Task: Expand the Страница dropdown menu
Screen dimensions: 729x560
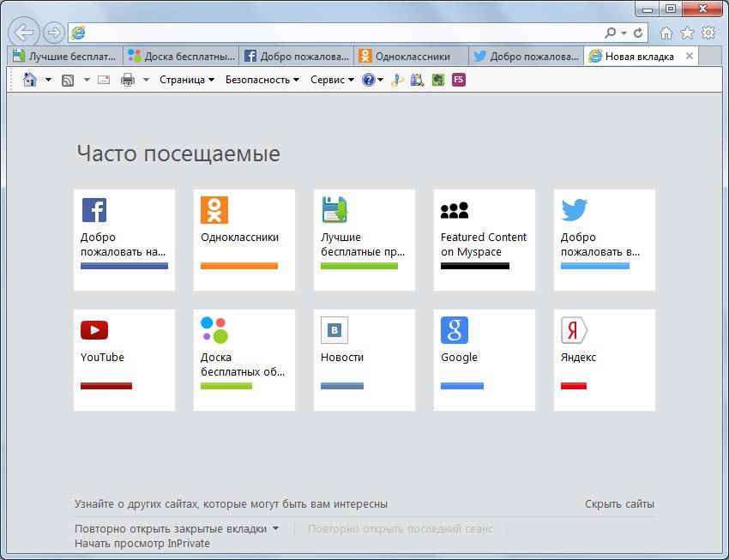Action: [x=187, y=80]
